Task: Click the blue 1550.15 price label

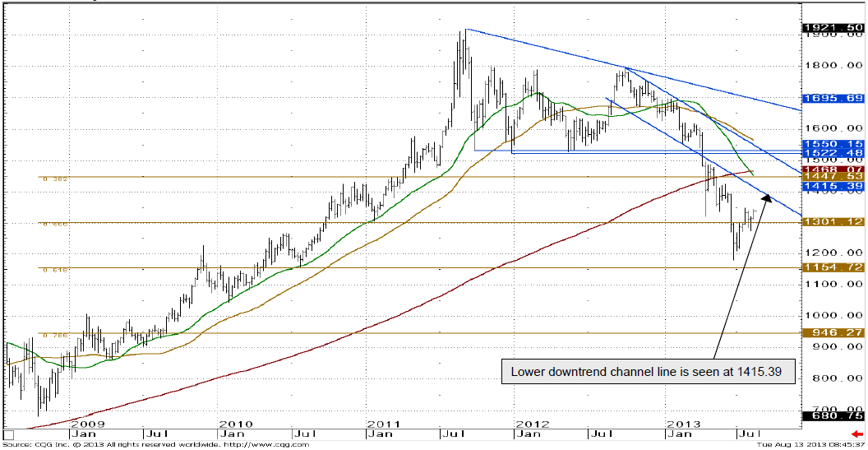Action: coord(833,143)
